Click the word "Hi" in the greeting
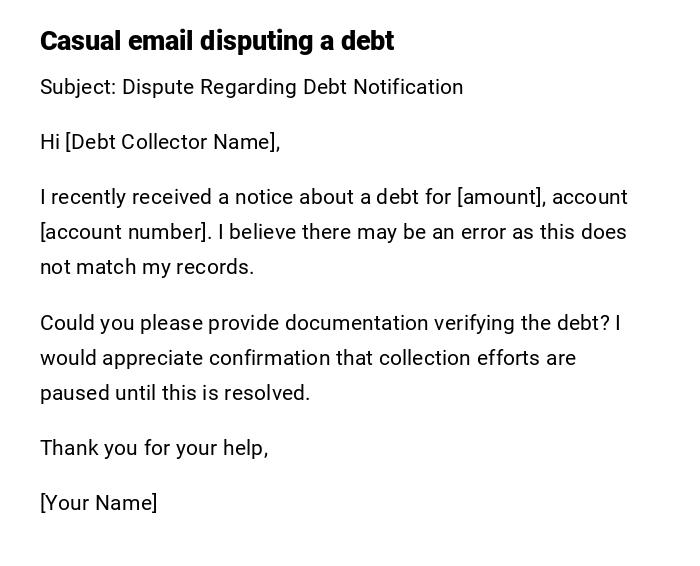 50,142
